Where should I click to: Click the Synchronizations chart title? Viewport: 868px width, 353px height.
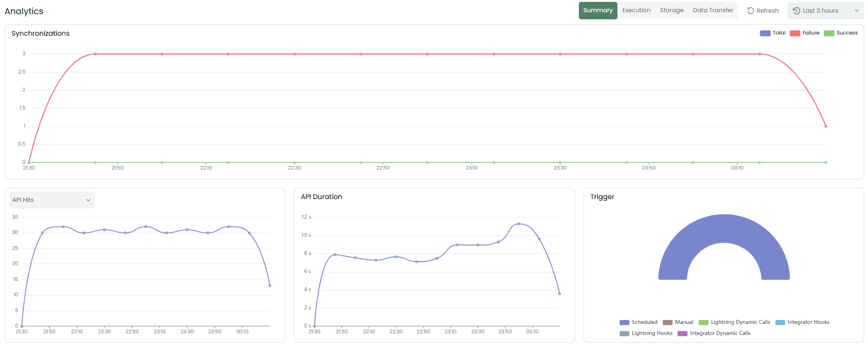(41, 33)
